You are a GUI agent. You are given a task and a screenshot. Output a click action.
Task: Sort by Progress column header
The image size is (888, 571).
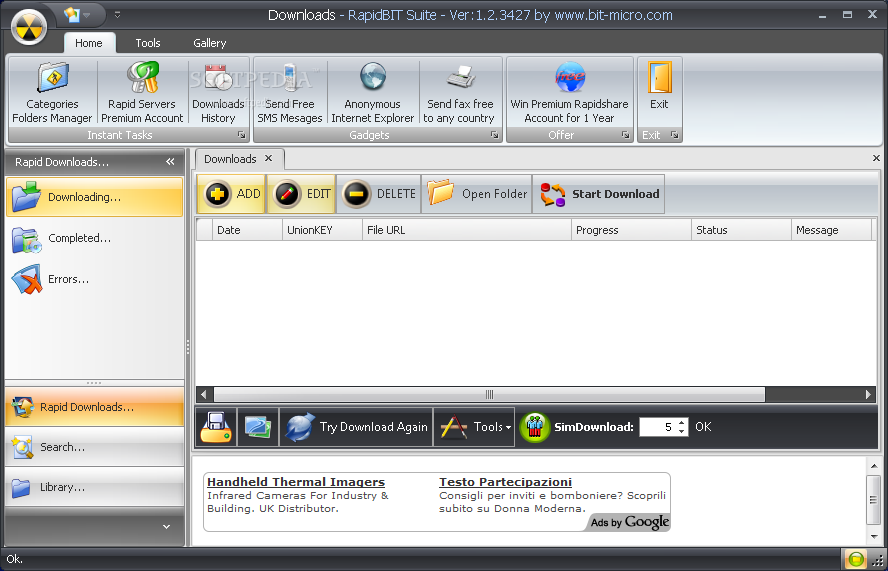pyautogui.click(x=631, y=230)
